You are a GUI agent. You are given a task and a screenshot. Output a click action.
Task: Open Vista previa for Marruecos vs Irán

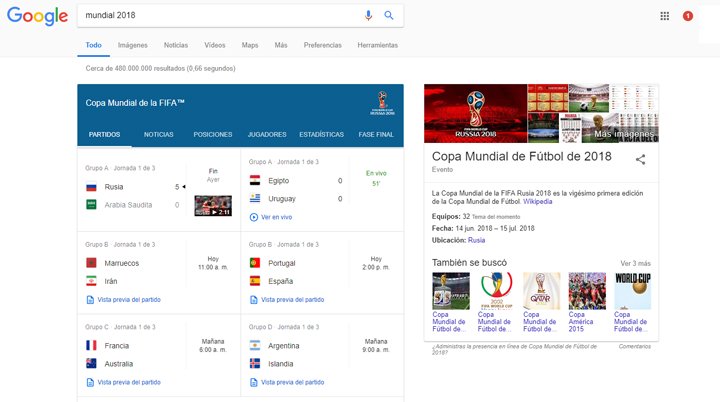tap(129, 300)
